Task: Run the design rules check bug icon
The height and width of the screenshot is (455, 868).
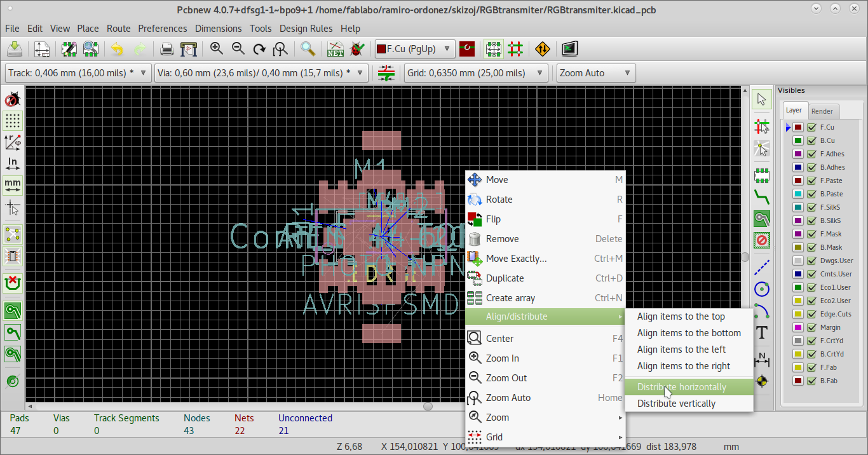Action: pyautogui.click(x=356, y=49)
